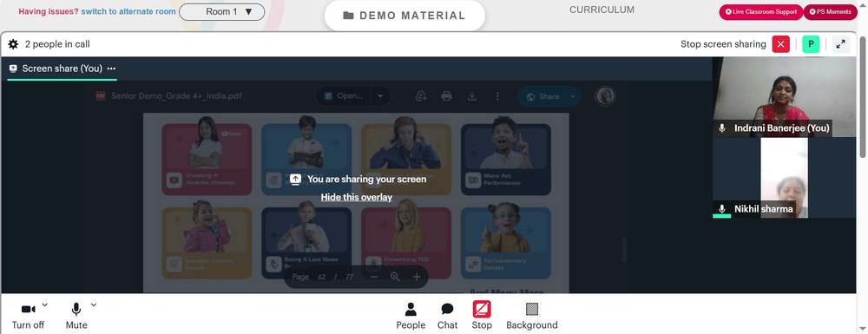This screenshot has height=334, width=868.
Task: Close Live Classroom Support badge
Action: [728, 11]
